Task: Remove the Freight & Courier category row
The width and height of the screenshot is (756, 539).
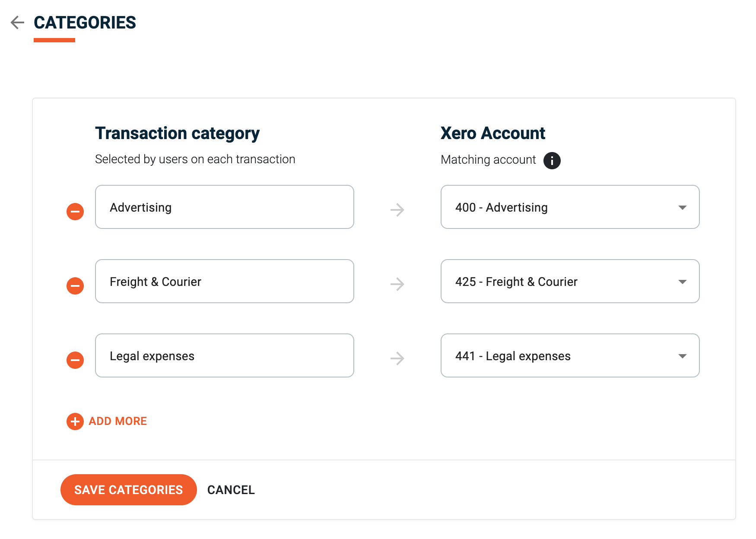Action: coord(75,285)
